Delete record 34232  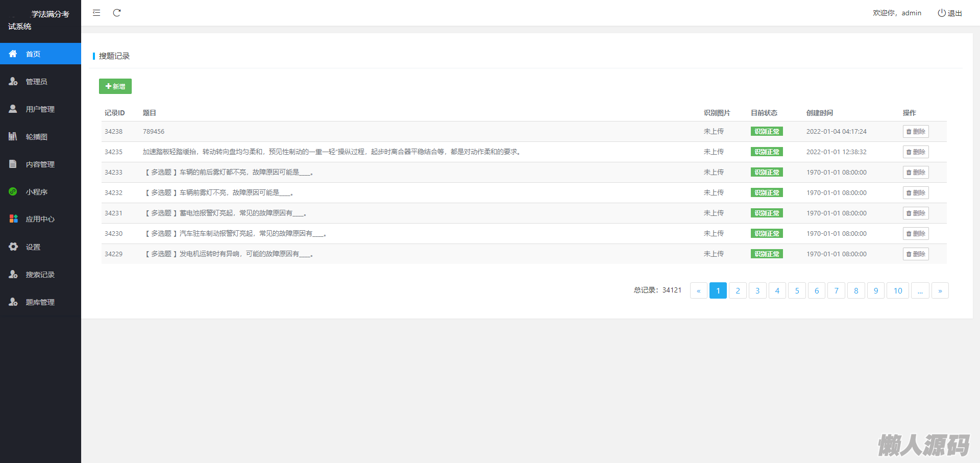point(916,192)
